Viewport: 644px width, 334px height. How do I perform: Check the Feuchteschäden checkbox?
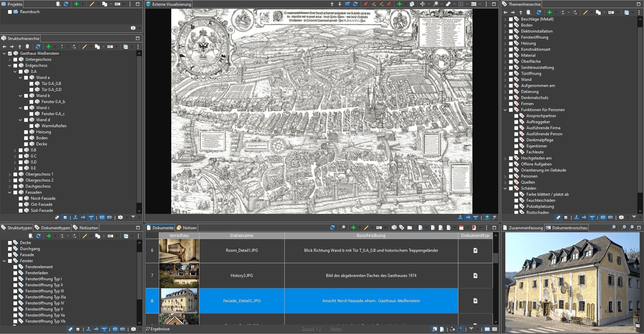[516, 200]
